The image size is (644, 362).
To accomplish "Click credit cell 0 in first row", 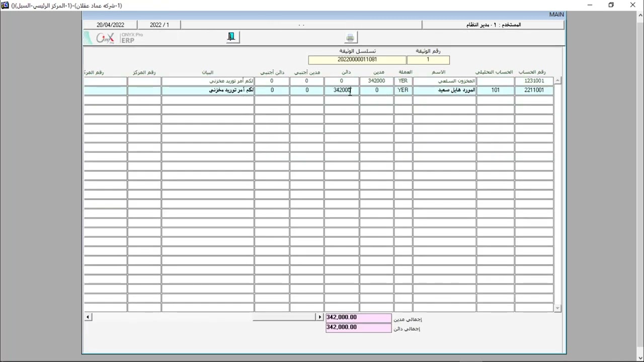I will 342,81.
